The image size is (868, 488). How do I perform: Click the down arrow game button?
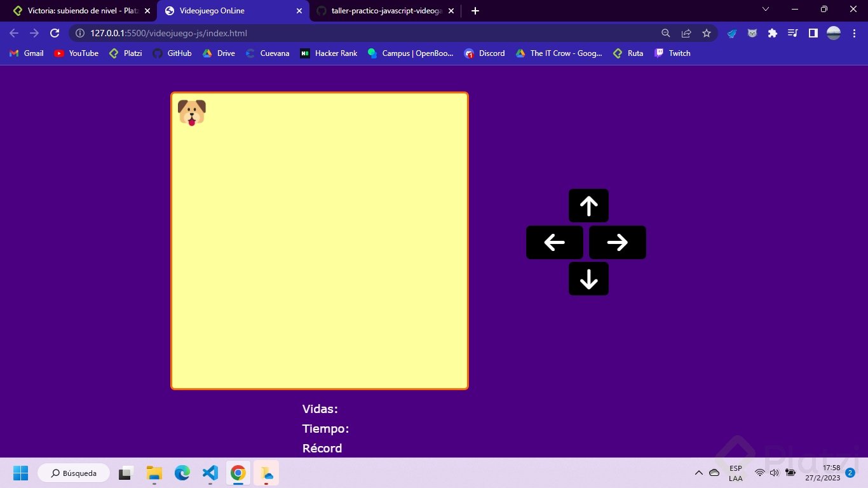[x=588, y=279]
